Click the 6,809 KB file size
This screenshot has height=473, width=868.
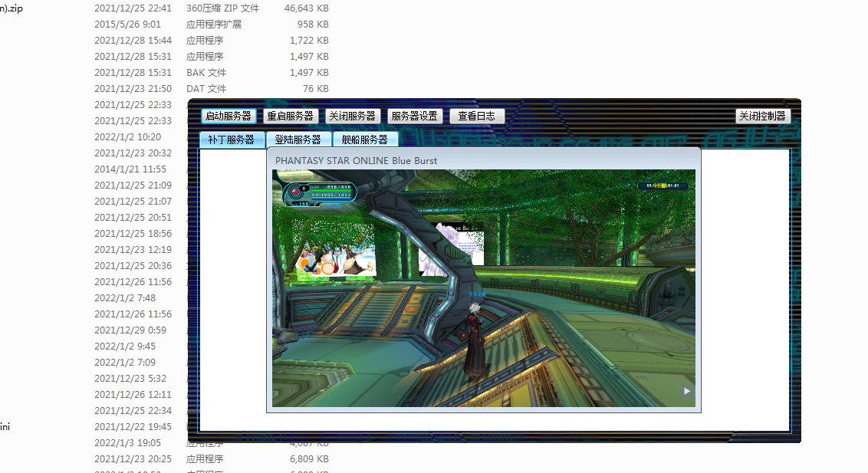pyautogui.click(x=309, y=458)
